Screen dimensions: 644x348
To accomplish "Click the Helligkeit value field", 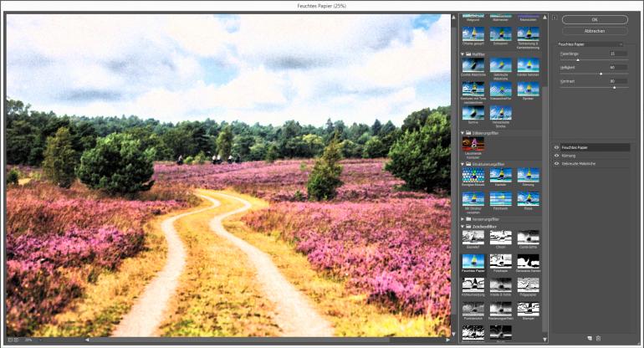I will pyautogui.click(x=618, y=68).
